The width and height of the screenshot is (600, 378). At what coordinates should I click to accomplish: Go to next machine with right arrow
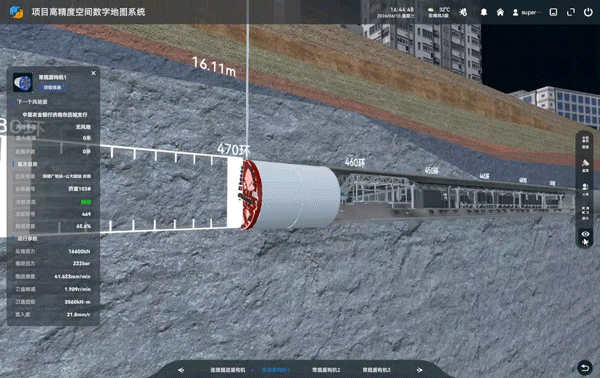click(419, 370)
